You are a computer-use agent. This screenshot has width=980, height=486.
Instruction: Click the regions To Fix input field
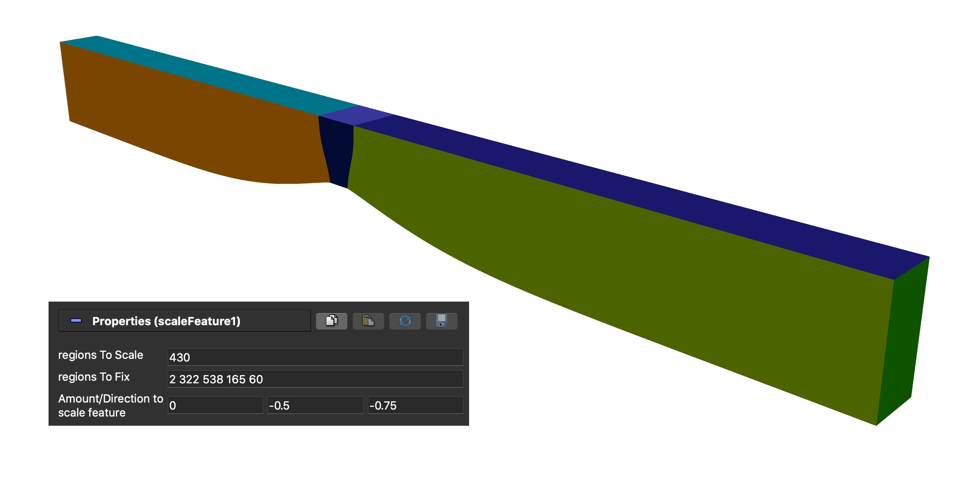pos(315,379)
